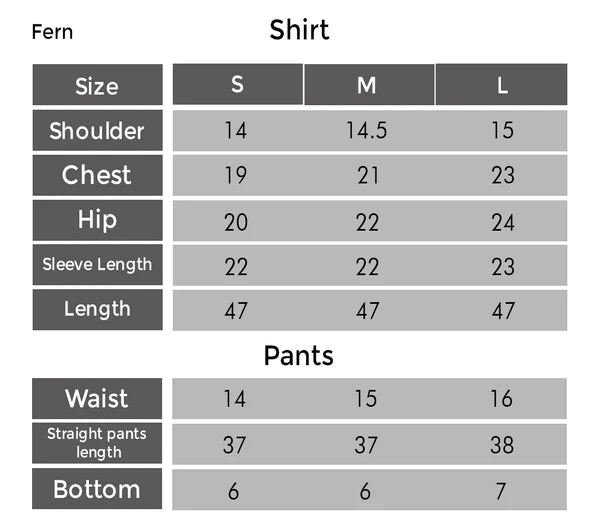Click the Fern label in the corner
Viewport: 600px width, 530px height.
52,32
